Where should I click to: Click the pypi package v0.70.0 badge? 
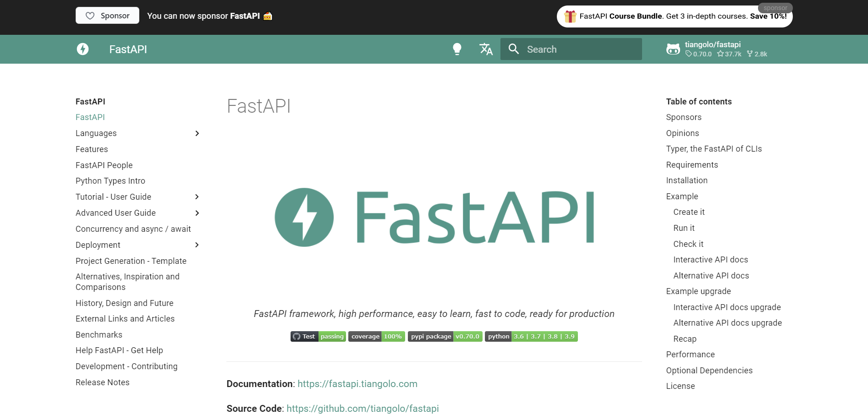[445, 337]
